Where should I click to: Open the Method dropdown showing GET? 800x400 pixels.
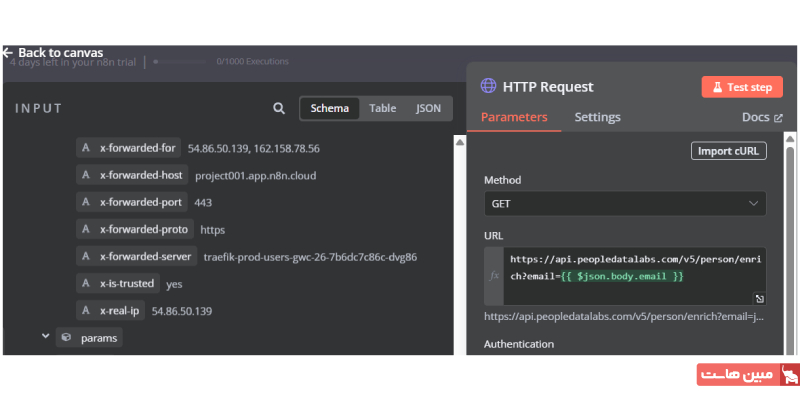point(625,203)
